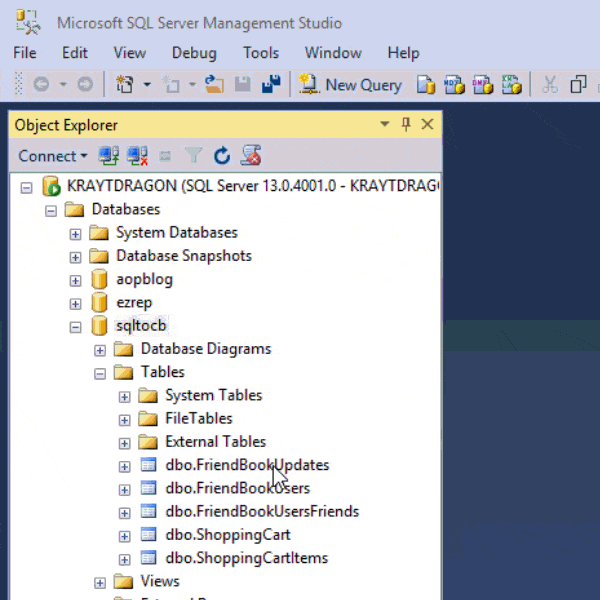Open the Connect dropdown
This screenshot has width=600, height=600.
click(x=53, y=156)
